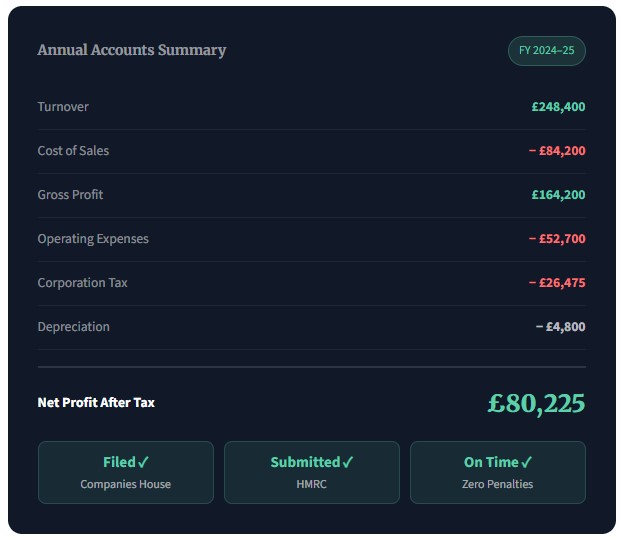This screenshot has width=622, height=540.
Task: Click the Gross Profit label
Action: coord(70,195)
